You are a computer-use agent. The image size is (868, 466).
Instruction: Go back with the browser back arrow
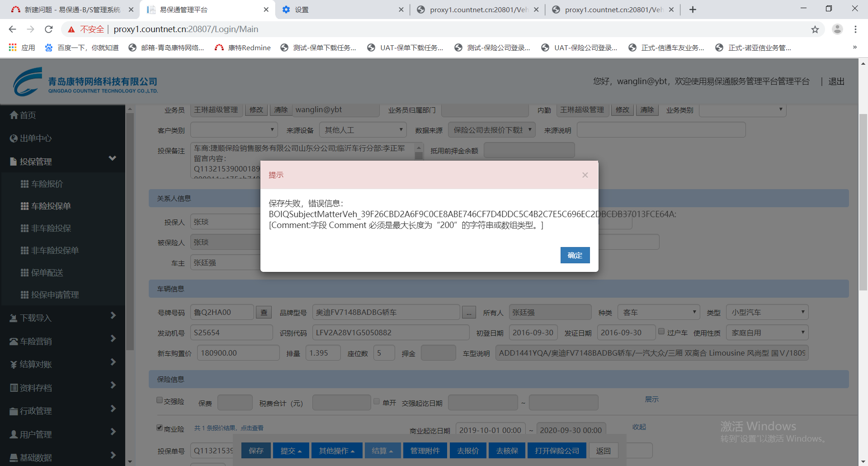coord(12,29)
